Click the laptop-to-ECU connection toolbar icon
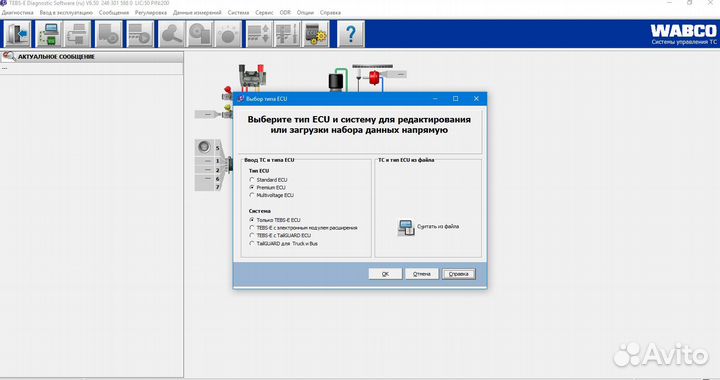Viewport: 720px width, 380px height. click(x=48, y=34)
